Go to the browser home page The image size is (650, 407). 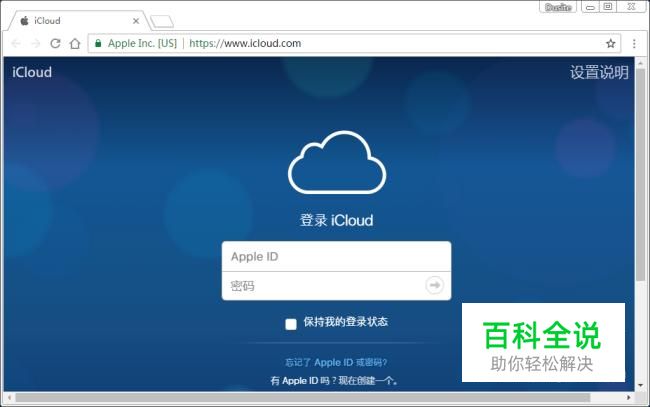(75, 43)
